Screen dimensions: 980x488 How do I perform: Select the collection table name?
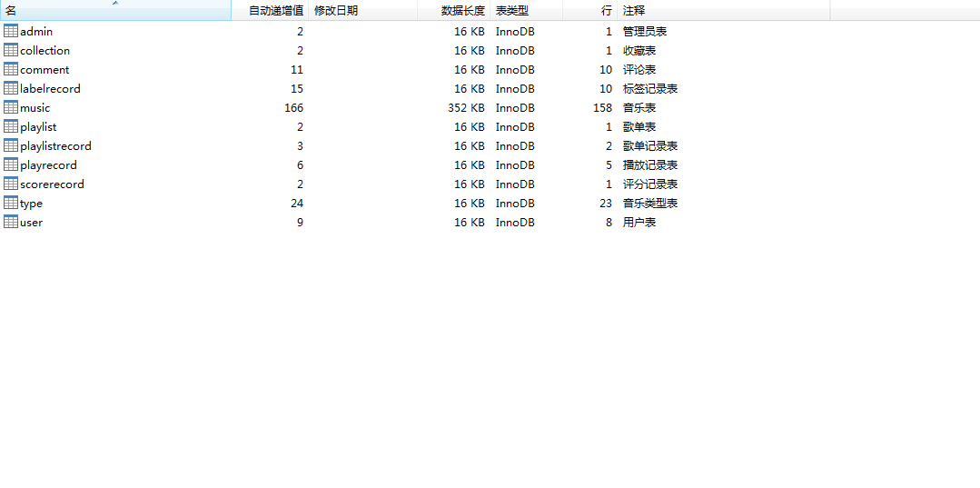45,51
